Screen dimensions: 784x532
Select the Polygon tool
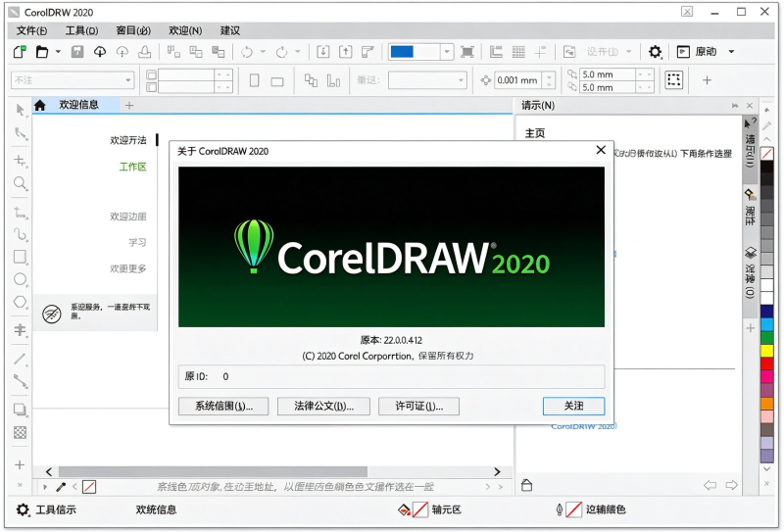pyautogui.click(x=20, y=302)
